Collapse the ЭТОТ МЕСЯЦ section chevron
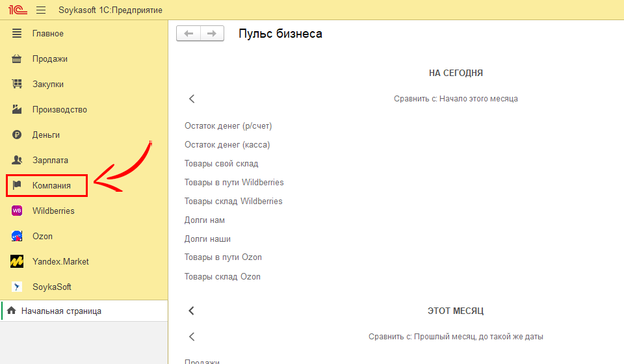Viewport: 624px width, 364px height. point(192,311)
